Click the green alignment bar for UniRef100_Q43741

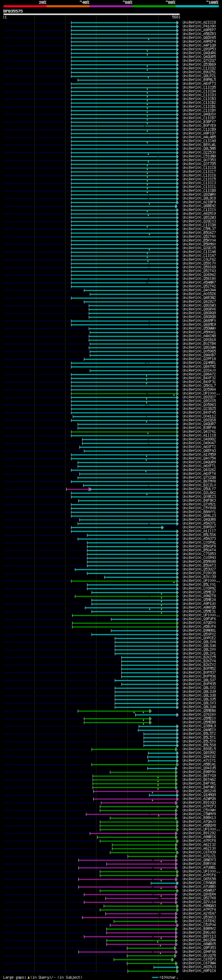click(125, 432)
